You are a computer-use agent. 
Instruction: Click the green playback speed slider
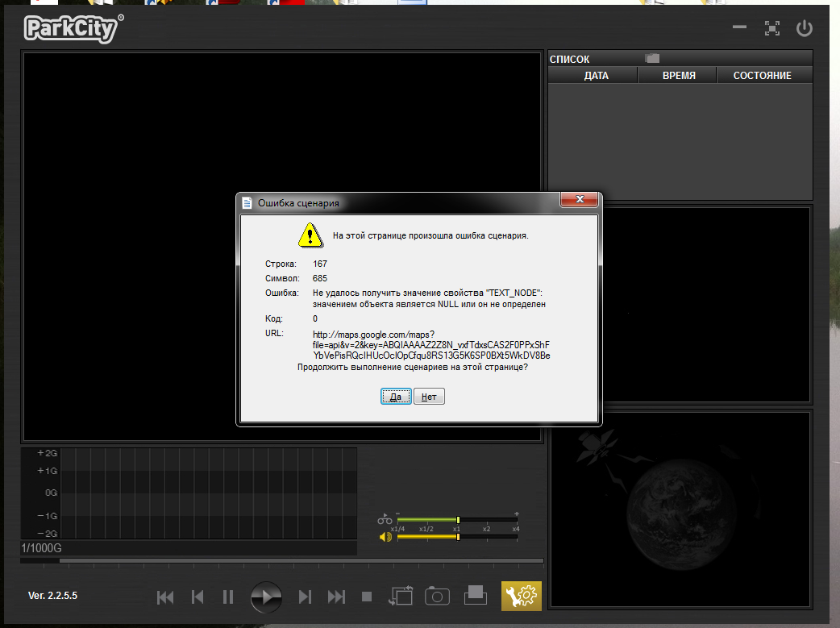click(x=457, y=520)
